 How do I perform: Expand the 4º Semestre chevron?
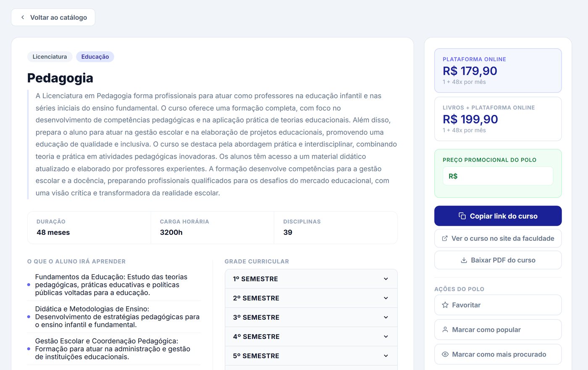coord(386,336)
